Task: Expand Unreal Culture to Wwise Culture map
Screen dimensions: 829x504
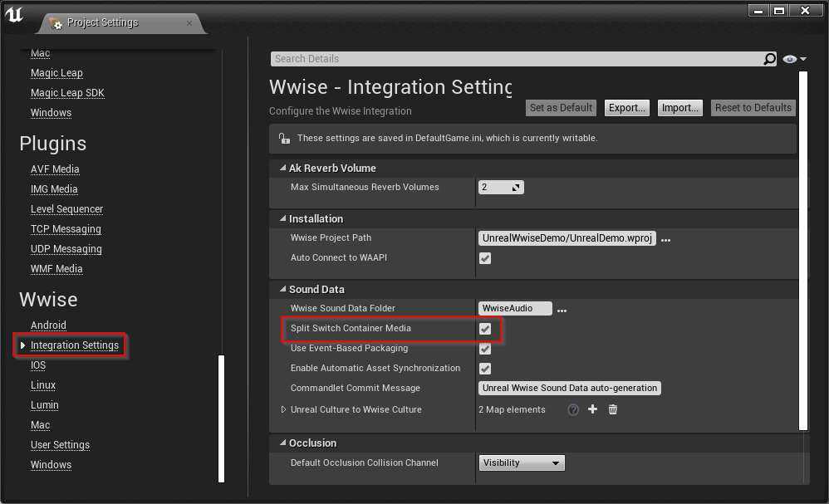Action: (283, 409)
